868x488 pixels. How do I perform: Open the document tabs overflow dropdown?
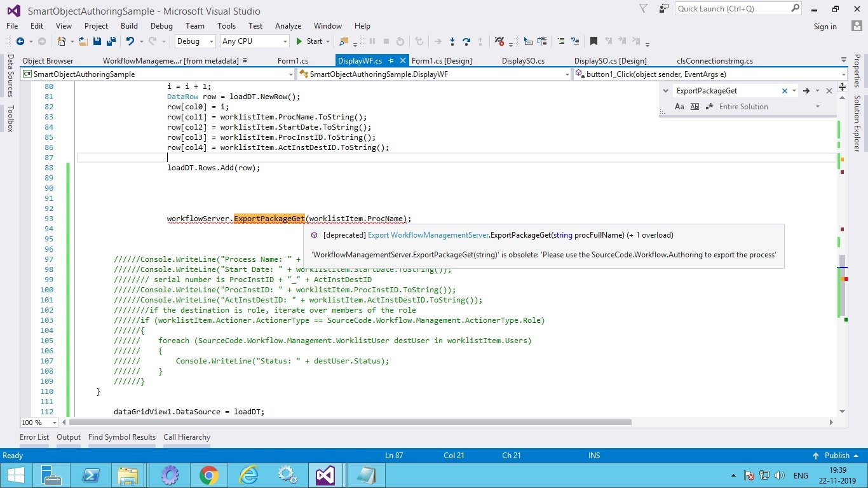click(843, 60)
